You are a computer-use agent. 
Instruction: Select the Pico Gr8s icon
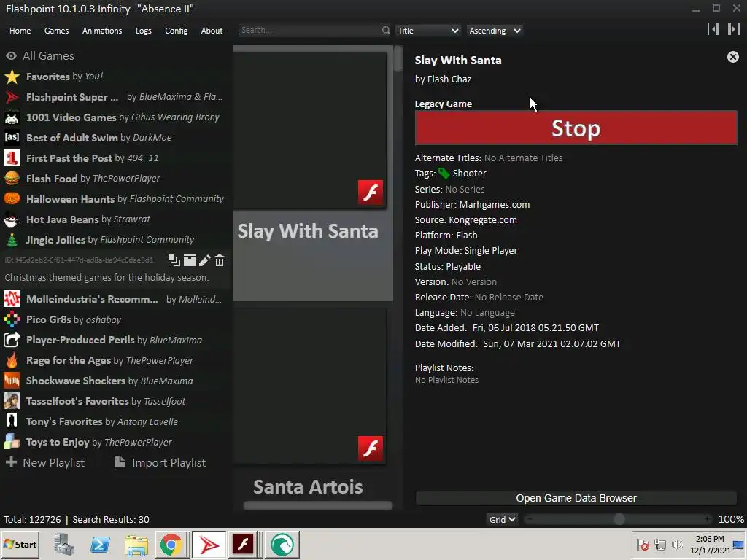pos(12,319)
